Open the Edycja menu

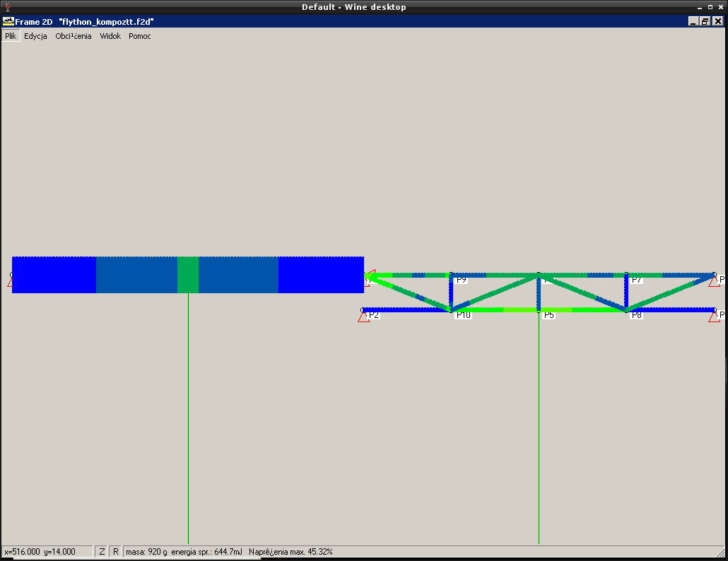pyautogui.click(x=35, y=36)
